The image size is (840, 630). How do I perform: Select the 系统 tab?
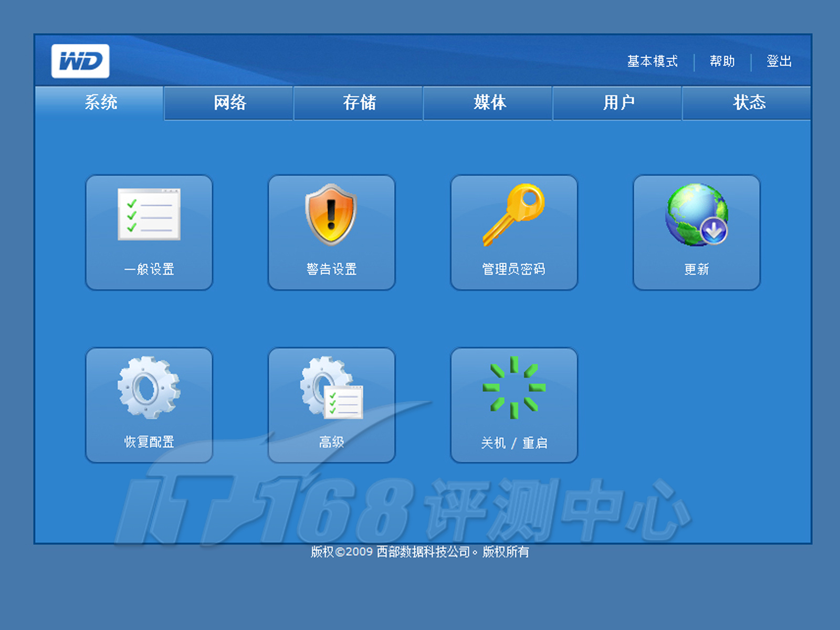coord(100,102)
